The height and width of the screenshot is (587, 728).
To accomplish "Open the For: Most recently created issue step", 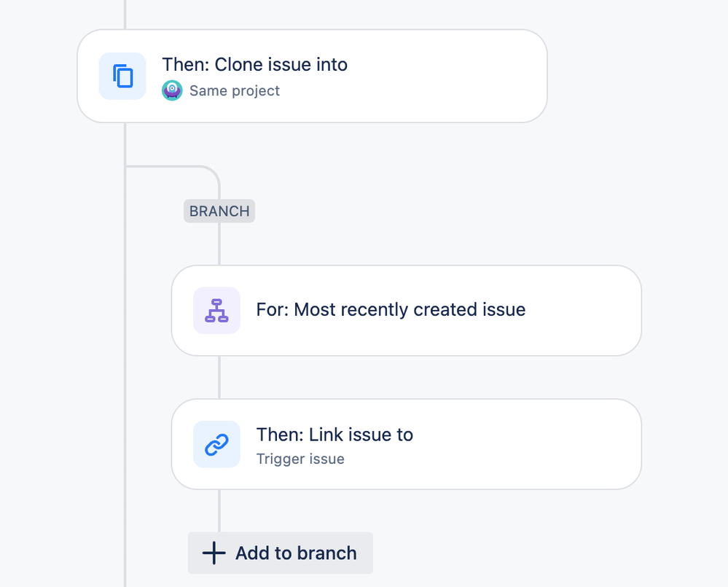I will (x=406, y=310).
